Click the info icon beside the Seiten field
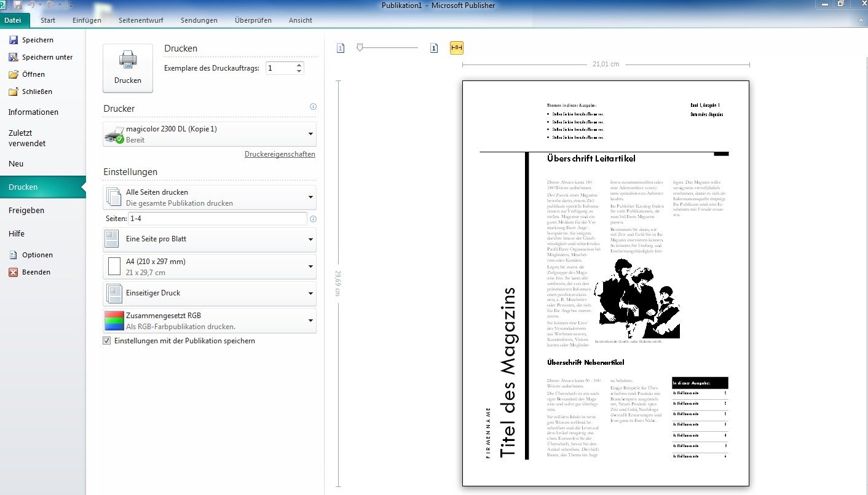 click(x=314, y=219)
